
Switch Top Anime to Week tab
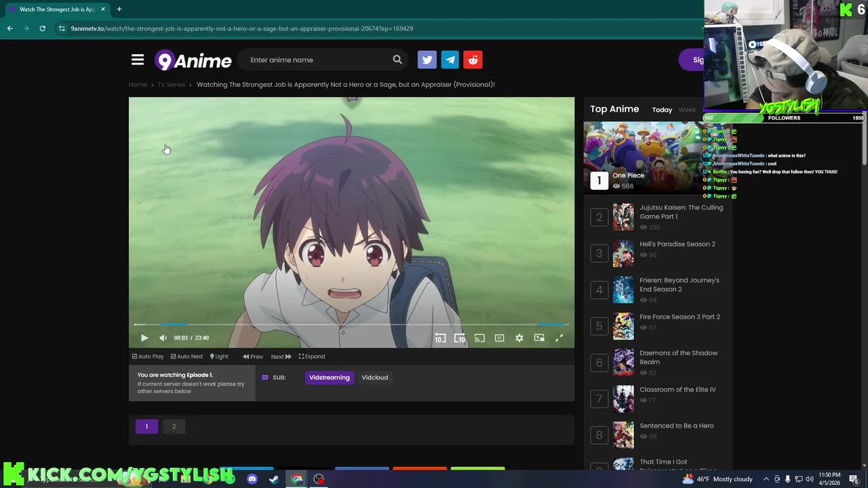pyautogui.click(x=687, y=110)
